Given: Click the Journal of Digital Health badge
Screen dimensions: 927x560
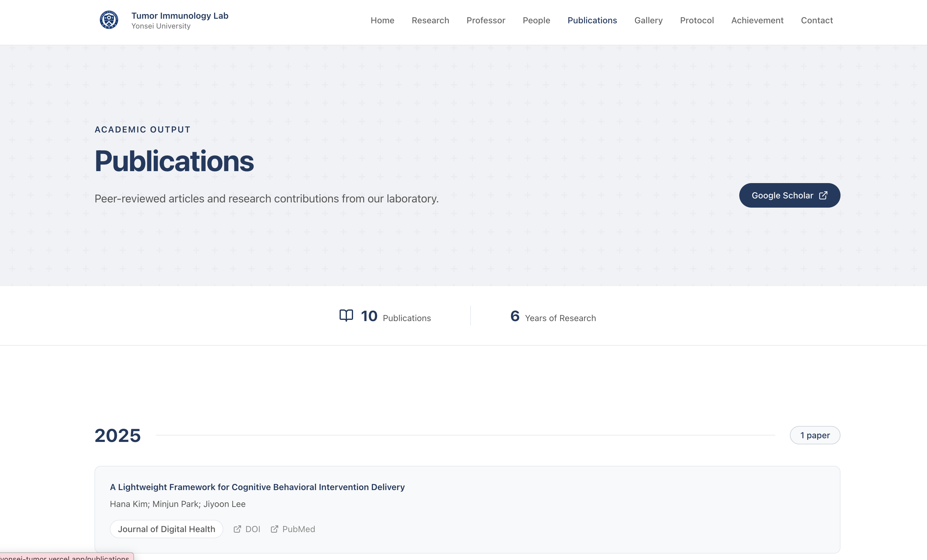Looking at the screenshot, I should 166,529.
